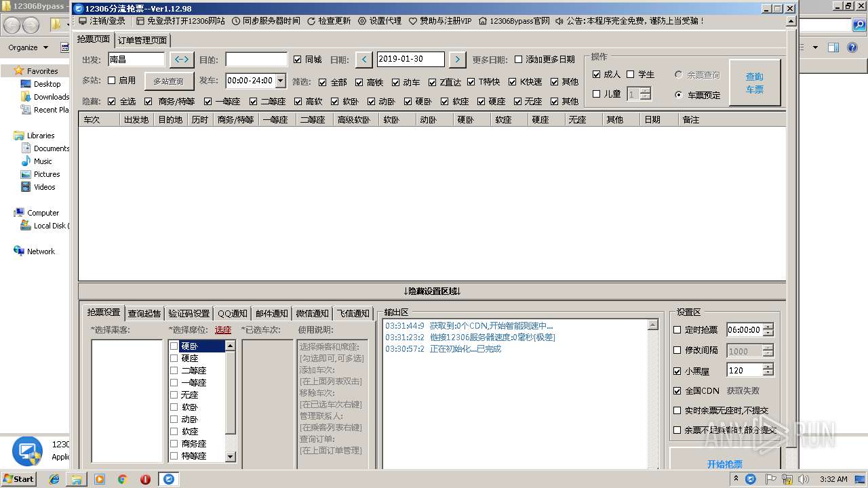Open the media player taskbar icon
868x488 pixels.
[100, 479]
